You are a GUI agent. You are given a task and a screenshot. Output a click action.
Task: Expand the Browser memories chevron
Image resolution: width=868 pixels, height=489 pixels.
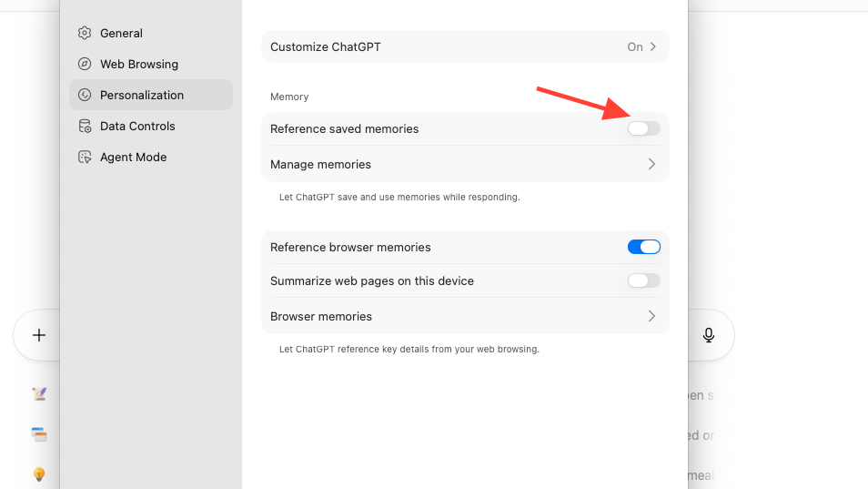pyautogui.click(x=651, y=316)
